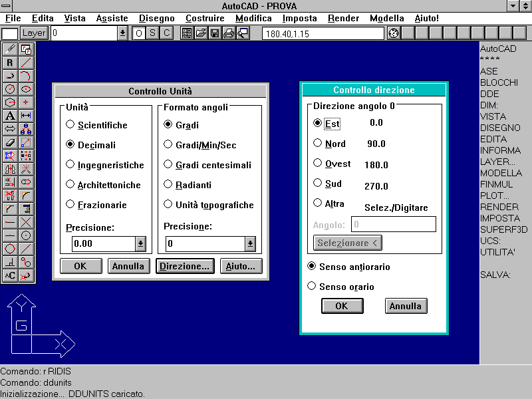
Task: Select the Erase eraser tool icon
Action: 10,142
